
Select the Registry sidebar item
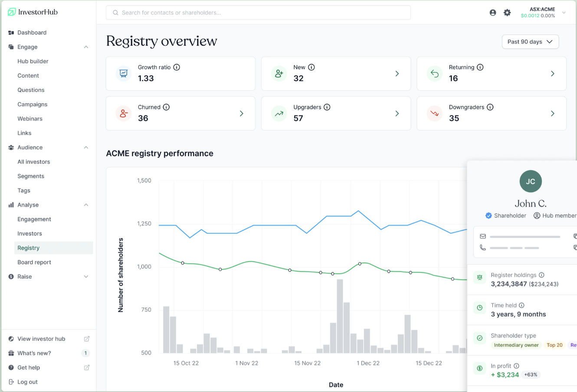point(54,248)
